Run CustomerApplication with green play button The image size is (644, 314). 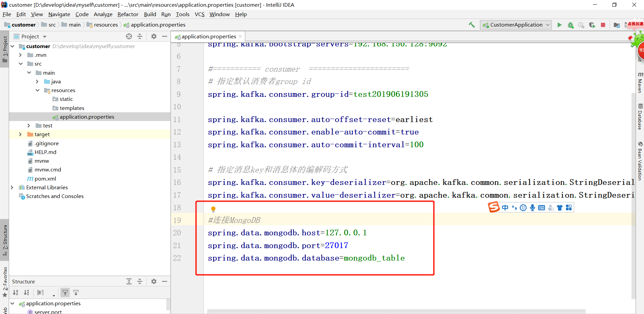tap(559, 25)
